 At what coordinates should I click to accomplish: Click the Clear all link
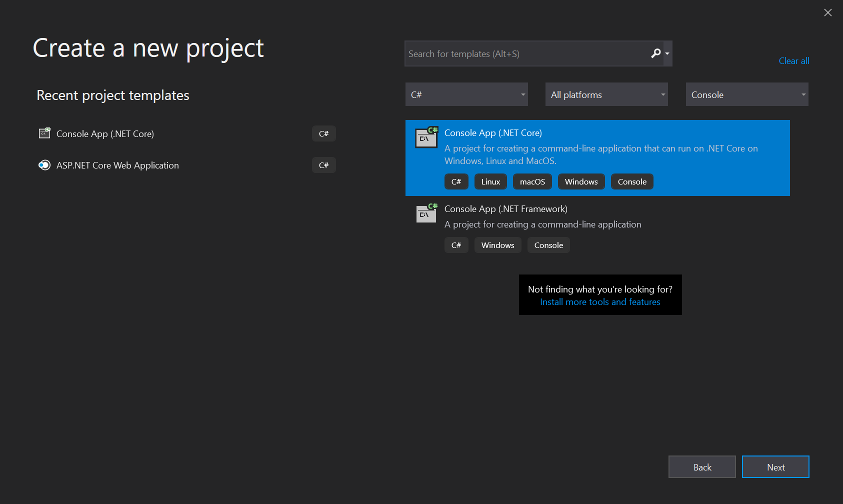click(x=793, y=61)
